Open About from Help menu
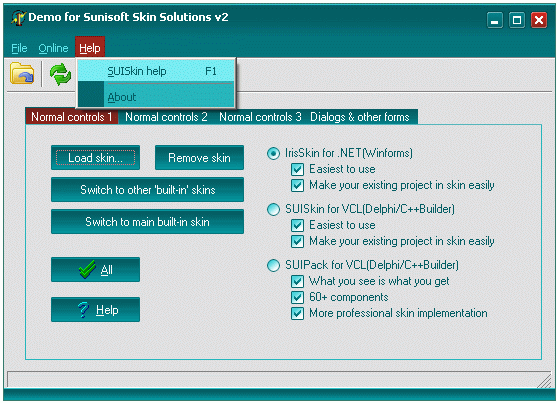Viewport: 557px width, 403px height. click(x=156, y=97)
